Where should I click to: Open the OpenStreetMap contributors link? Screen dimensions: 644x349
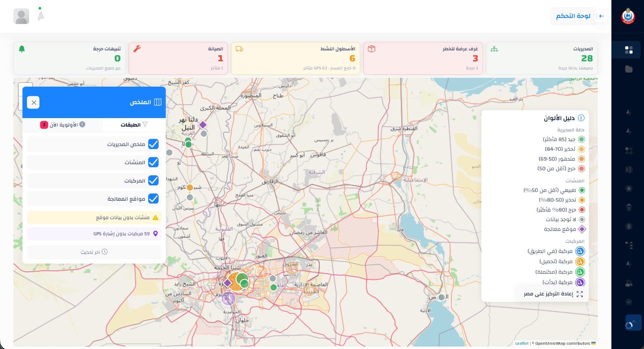point(563,343)
